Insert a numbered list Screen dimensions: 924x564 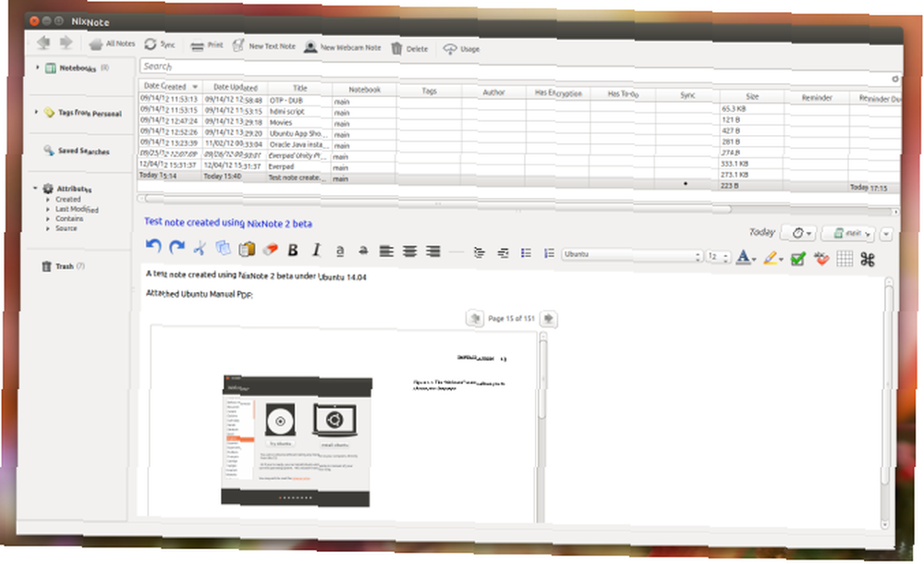pyautogui.click(x=549, y=253)
